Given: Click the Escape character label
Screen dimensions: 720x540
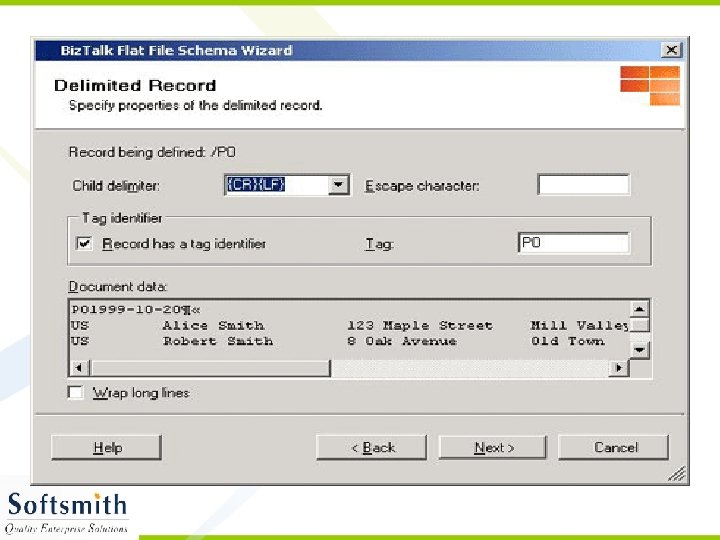Looking at the screenshot, I should pos(422,186).
